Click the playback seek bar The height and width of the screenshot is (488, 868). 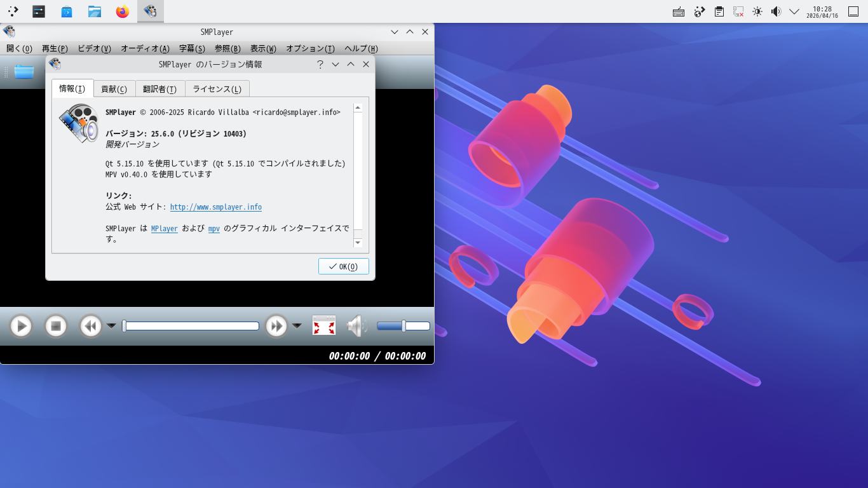tap(191, 326)
